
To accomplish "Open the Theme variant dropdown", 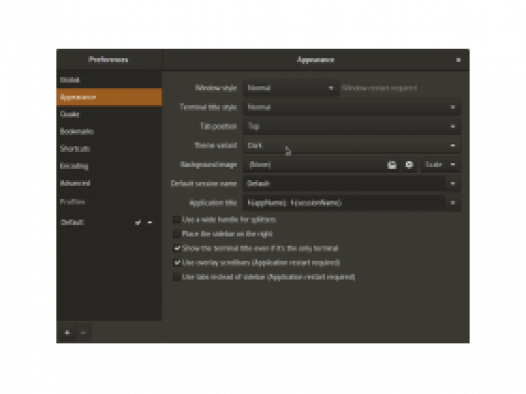I will pos(352,145).
